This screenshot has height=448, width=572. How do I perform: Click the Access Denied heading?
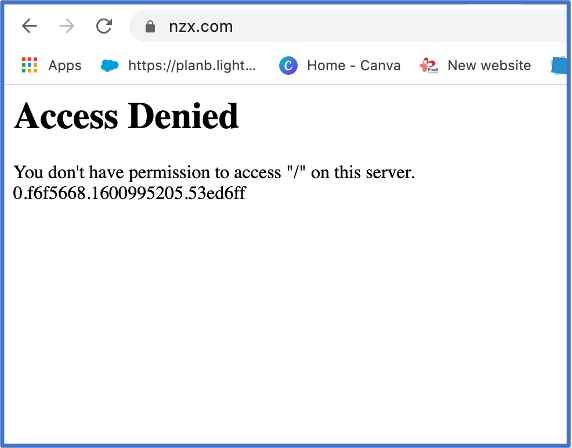point(126,116)
